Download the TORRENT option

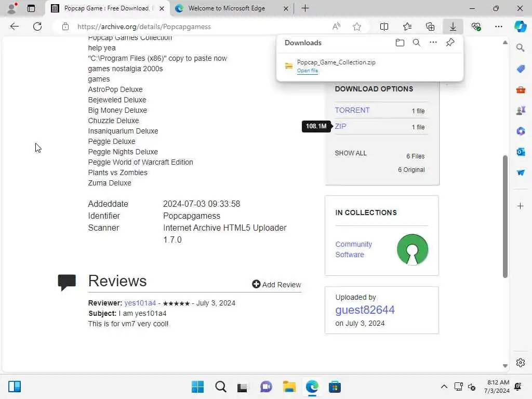pyautogui.click(x=352, y=110)
